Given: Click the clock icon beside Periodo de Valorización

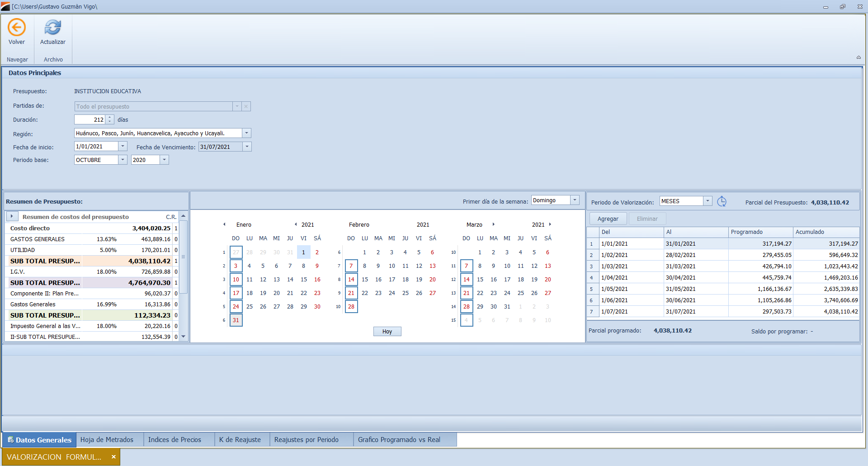Looking at the screenshot, I should click(722, 202).
